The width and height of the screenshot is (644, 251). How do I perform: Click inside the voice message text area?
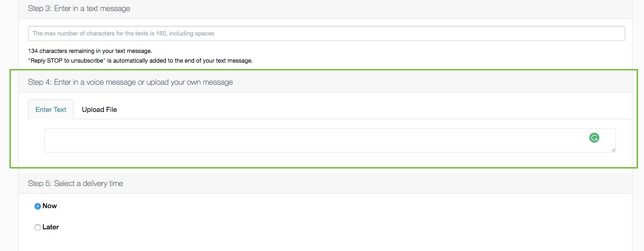coord(330,140)
